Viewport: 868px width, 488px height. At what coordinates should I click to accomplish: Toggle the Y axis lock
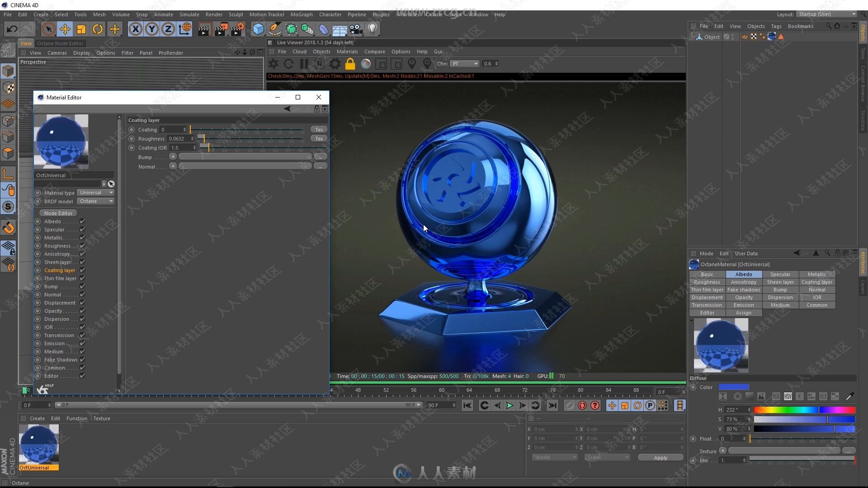152,29
